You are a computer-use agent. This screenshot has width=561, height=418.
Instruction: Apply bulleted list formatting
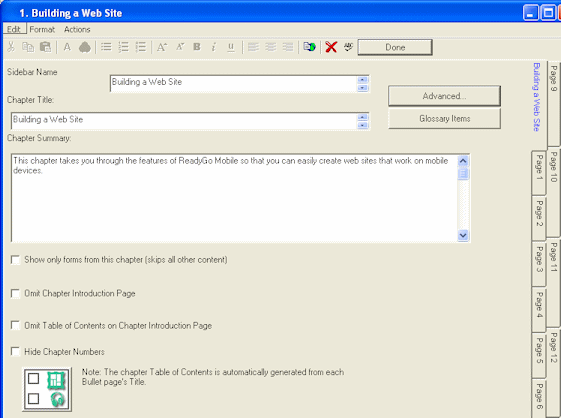106,47
